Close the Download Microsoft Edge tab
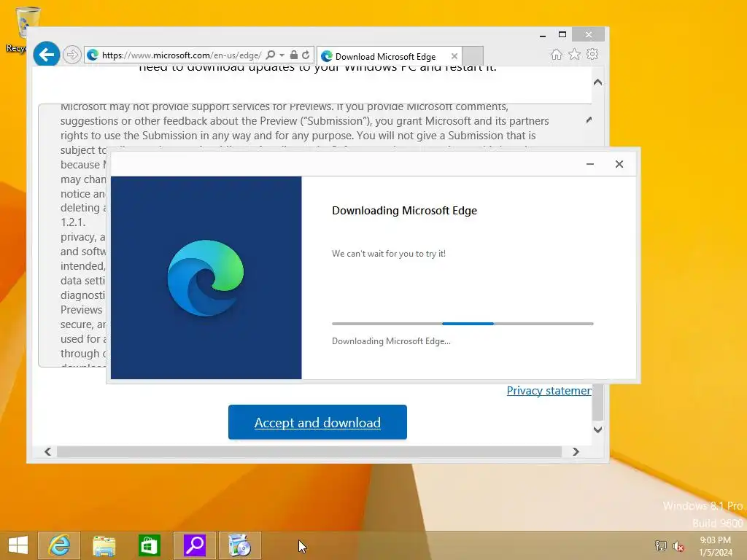The width and height of the screenshot is (747, 560). click(454, 56)
